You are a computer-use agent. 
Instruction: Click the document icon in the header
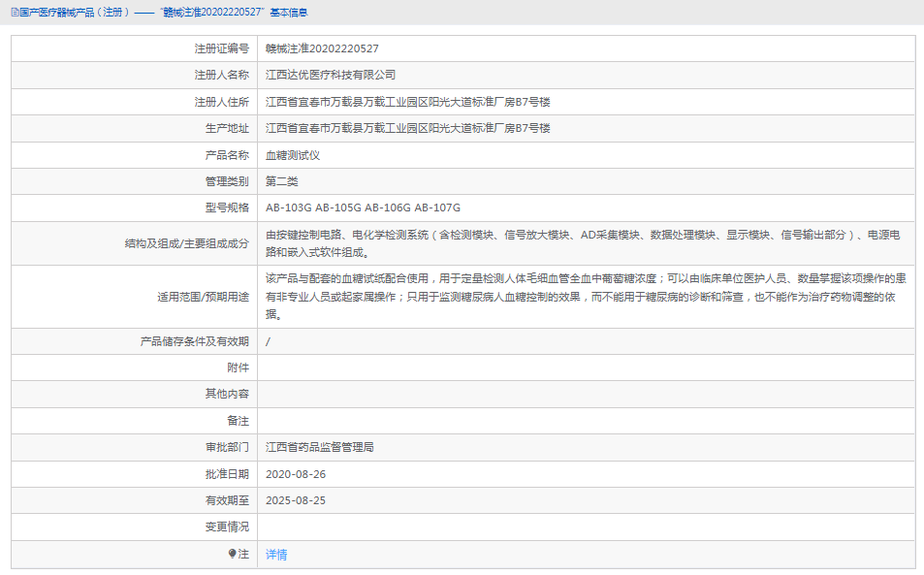click(15, 13)
